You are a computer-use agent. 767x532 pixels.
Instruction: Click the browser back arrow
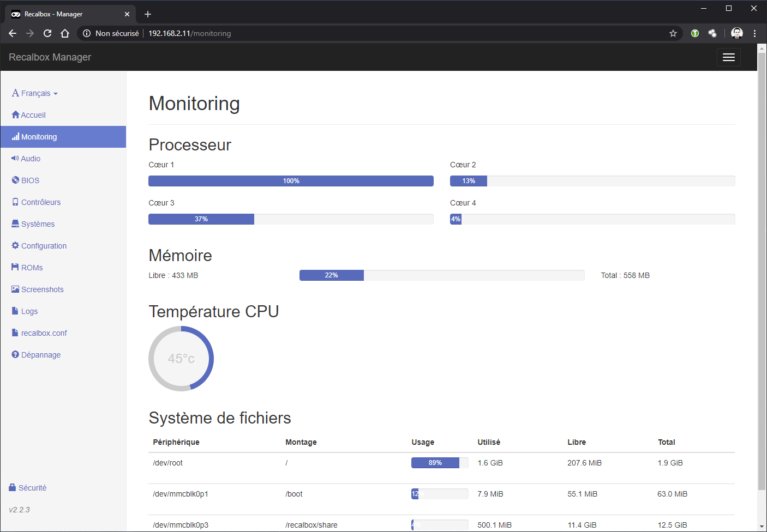click(x=13, y=33)
